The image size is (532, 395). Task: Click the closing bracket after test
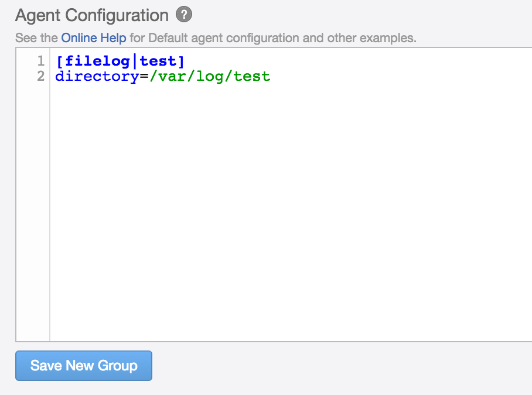pyautogui.click(x=181, y=61)
